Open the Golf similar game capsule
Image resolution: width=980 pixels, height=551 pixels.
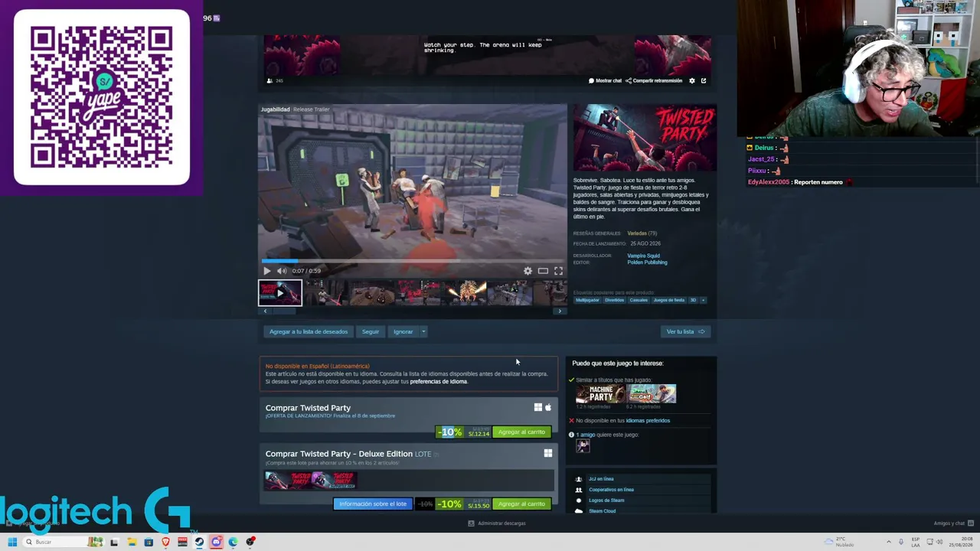652,394
